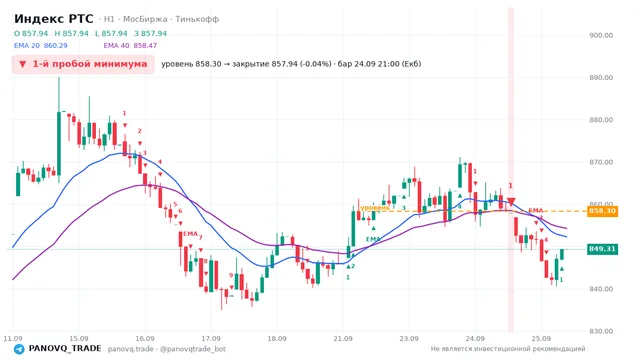Viewport: 640px width, 360px height.
Task: Click the O 857.94 open value
Action: 31,33
